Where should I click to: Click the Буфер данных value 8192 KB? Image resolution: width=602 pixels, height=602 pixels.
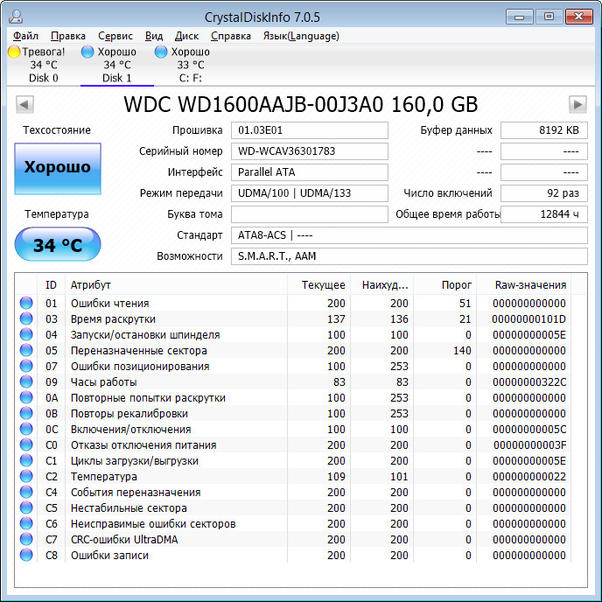(x=544, y=130)
